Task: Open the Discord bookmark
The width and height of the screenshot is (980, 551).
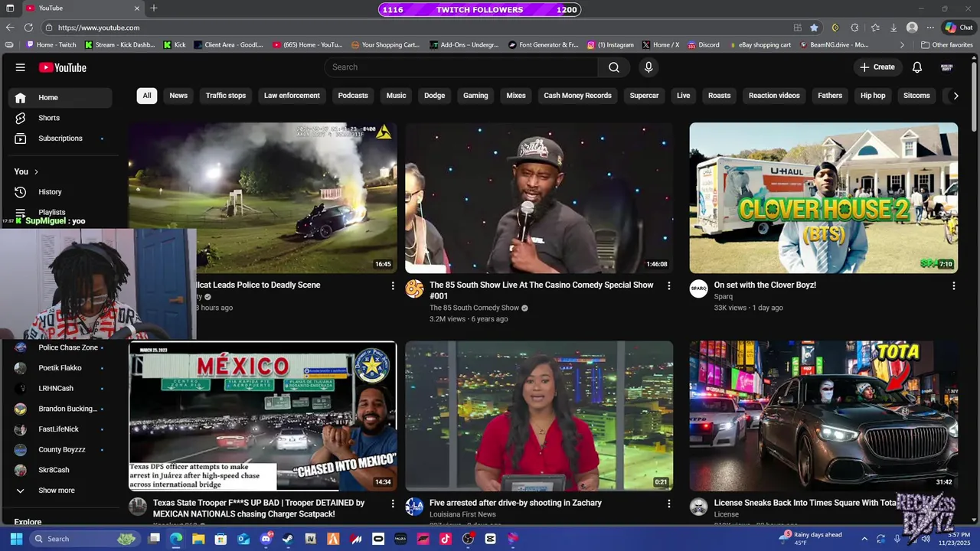Action: point(703,45)
